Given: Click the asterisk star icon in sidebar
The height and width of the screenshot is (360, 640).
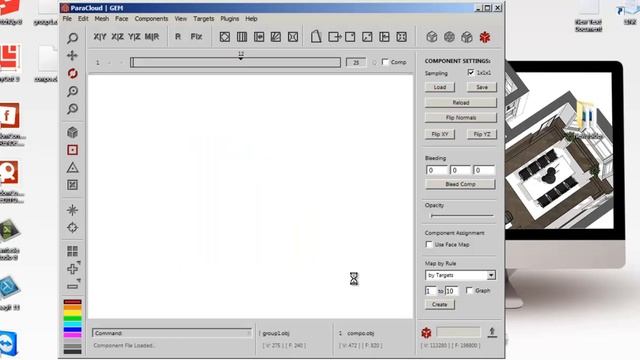Looking at the screenshot, I should tap(73, 210).
